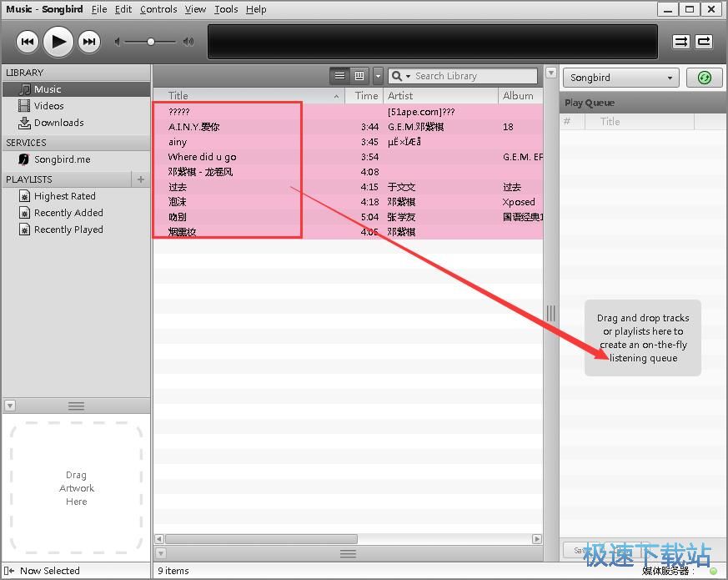Click the Videos film icon
The image size is (728, 580).
click(24, 106)
